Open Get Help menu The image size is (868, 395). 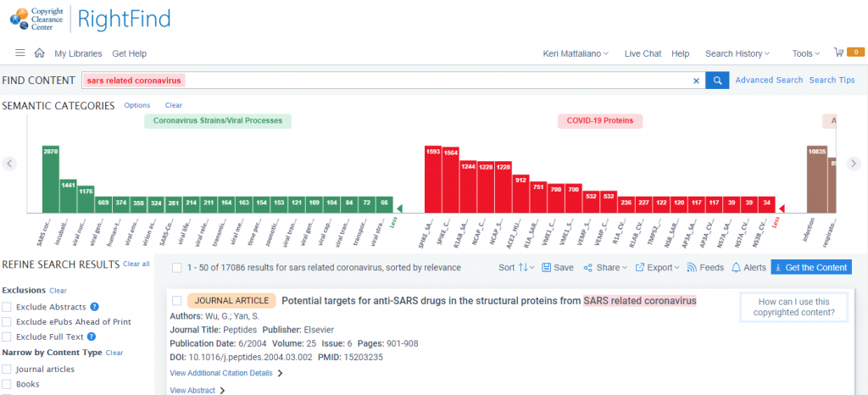click(x=129, y=53)
